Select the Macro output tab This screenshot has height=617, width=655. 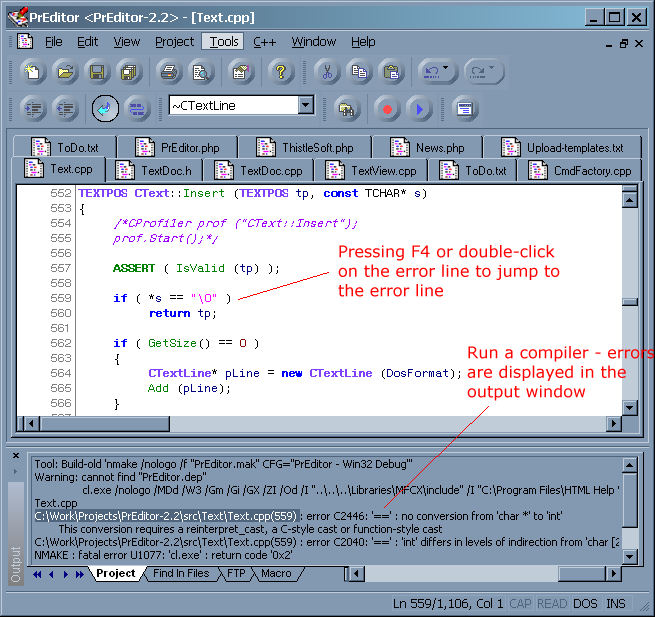276,573
